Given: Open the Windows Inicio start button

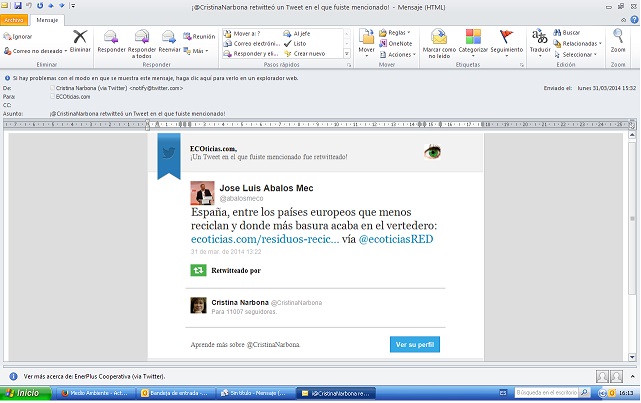Looking at the screenshot, I should pos(25,393).
